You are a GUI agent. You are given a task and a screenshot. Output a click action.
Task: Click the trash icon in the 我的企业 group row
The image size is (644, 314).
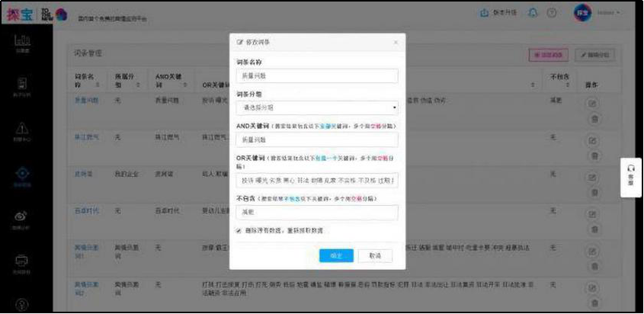(x=594, y=193)
